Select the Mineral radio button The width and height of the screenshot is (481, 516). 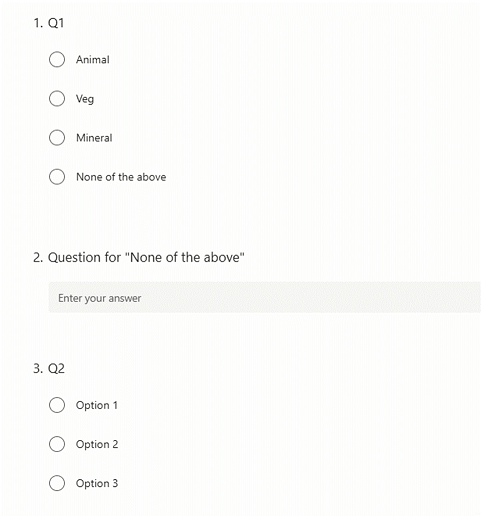[x=57, y=138]
